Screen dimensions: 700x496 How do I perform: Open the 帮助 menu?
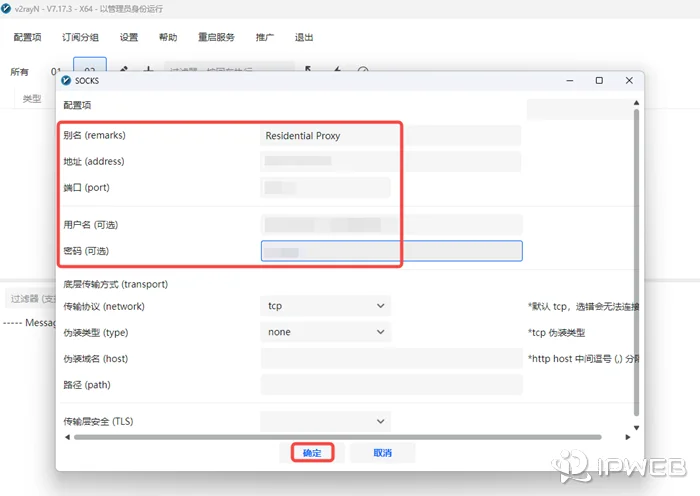(168, 37)
